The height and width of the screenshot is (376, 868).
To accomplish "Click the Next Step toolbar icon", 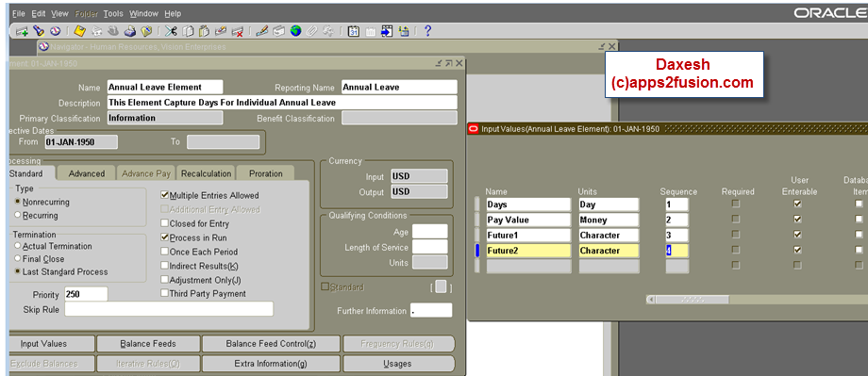I will (x=96, y=31).
